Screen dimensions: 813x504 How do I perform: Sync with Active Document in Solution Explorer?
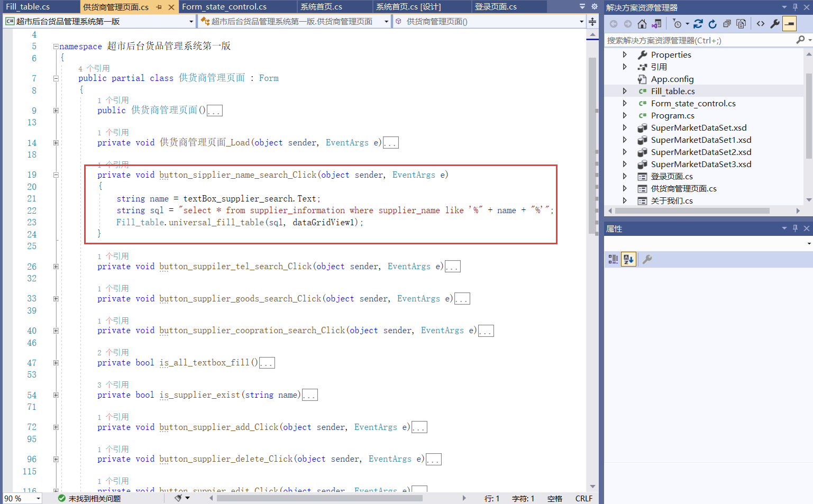[x=698, y=24]
